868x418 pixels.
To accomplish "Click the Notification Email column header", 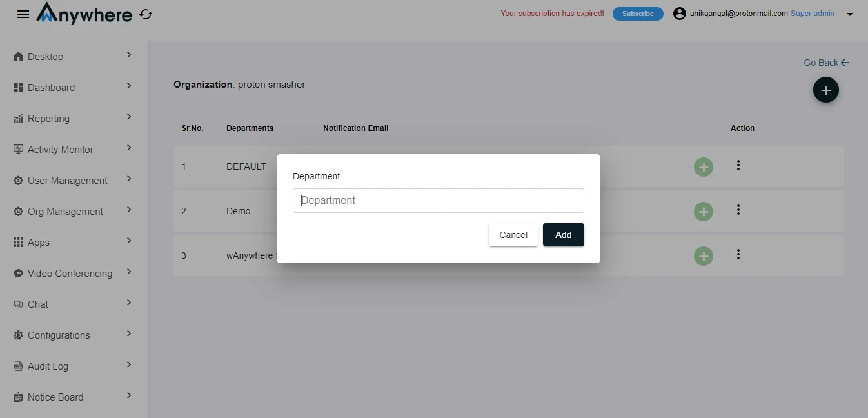I will 356,128.
